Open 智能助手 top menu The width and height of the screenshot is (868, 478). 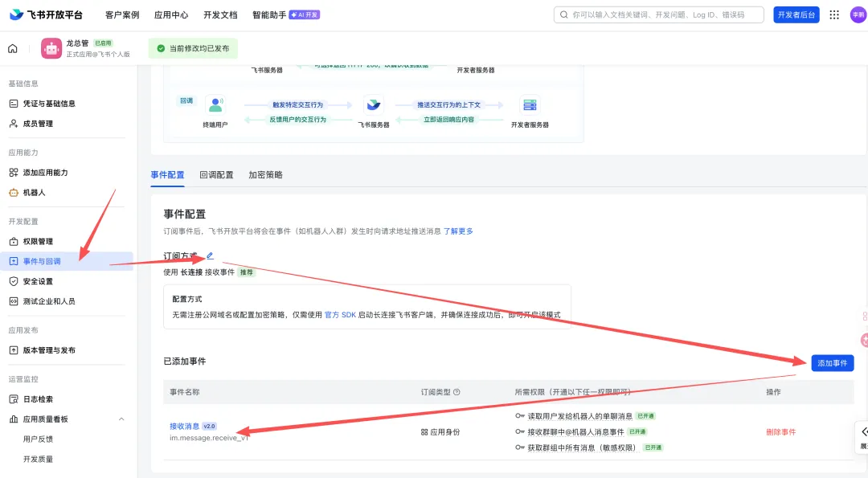(269, 15)
